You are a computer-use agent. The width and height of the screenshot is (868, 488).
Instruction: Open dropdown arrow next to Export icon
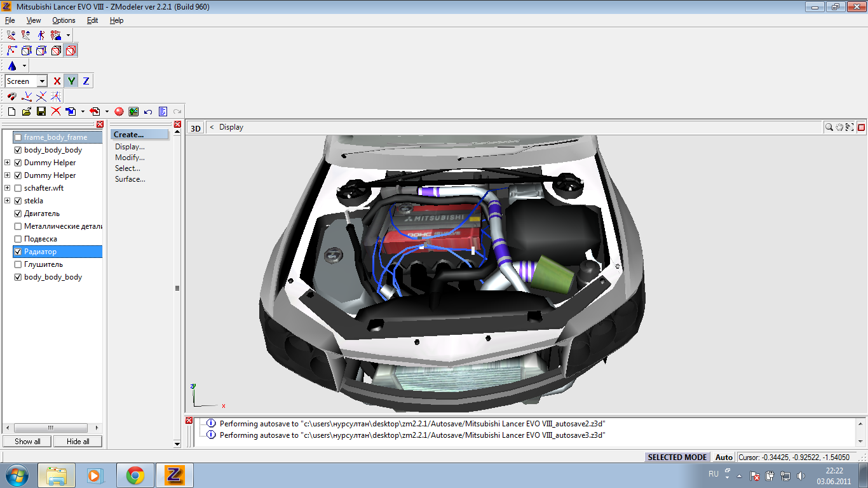click(107, 111)
